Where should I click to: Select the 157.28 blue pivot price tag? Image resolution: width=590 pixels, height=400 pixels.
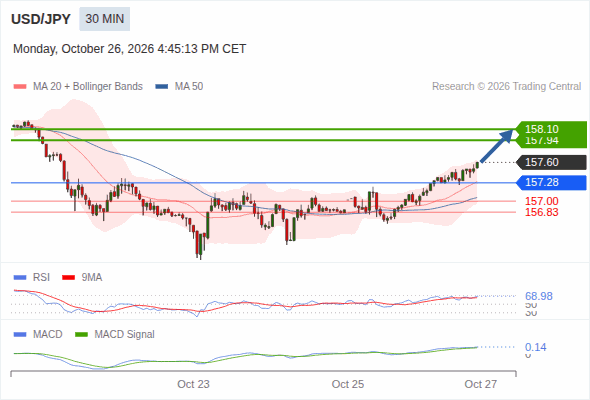point(551,182)
